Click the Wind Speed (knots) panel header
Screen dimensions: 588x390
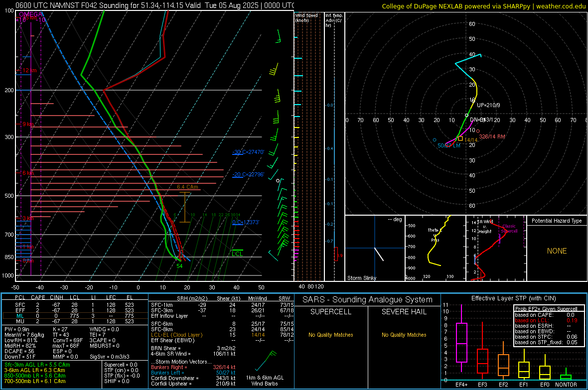click(x=306, y=17)
